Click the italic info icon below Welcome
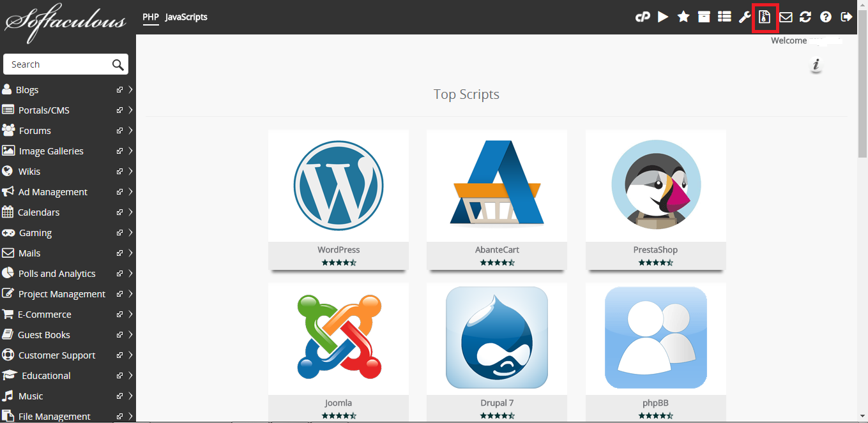Screen dimensions: 868x423 pyautogui.click(x=816, y=65)
